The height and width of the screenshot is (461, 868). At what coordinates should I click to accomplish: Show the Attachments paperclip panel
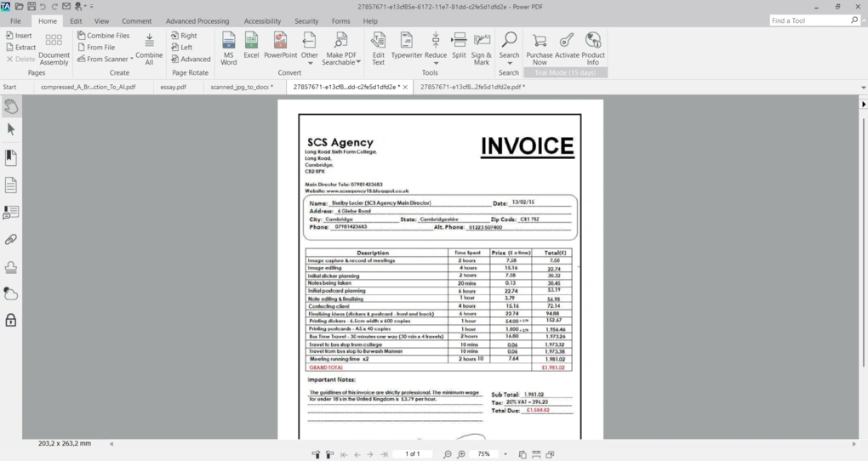click(x=10, y=239)
